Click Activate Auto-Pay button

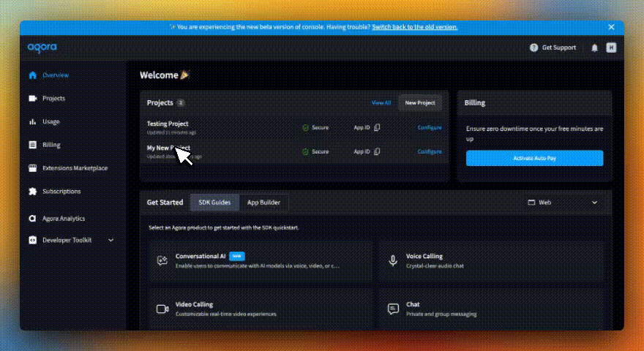click(x=534, y=158)
